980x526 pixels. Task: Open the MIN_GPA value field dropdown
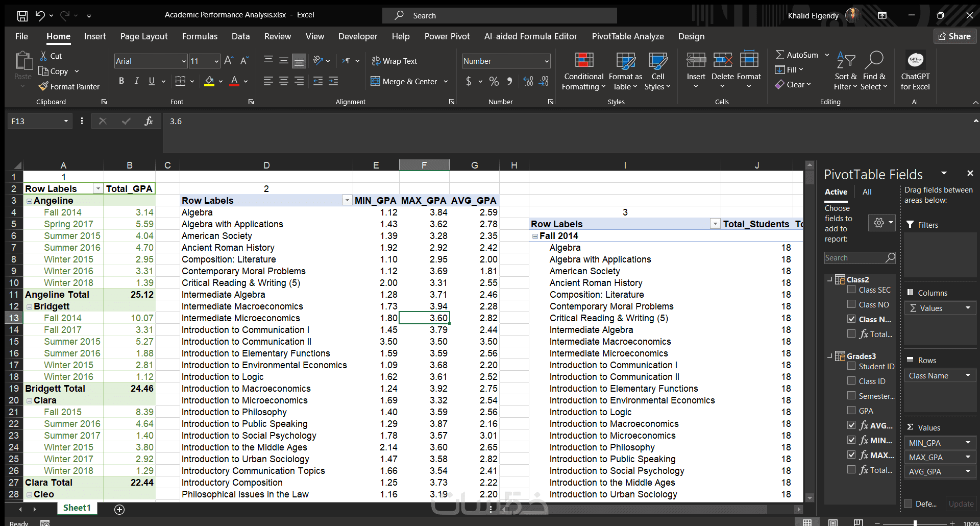click(x=967, y=443)
